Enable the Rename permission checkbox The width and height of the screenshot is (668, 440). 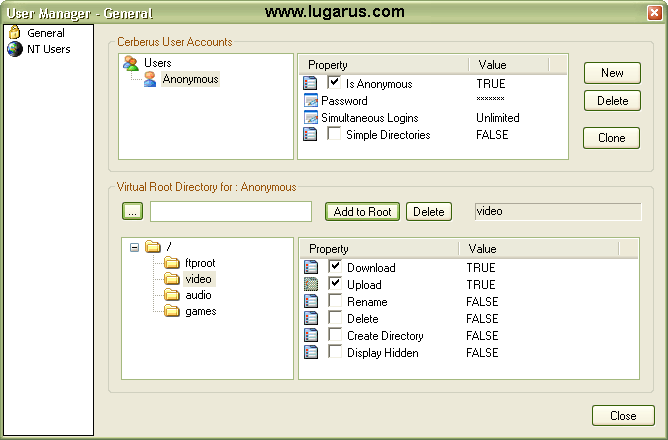point(335,300)
